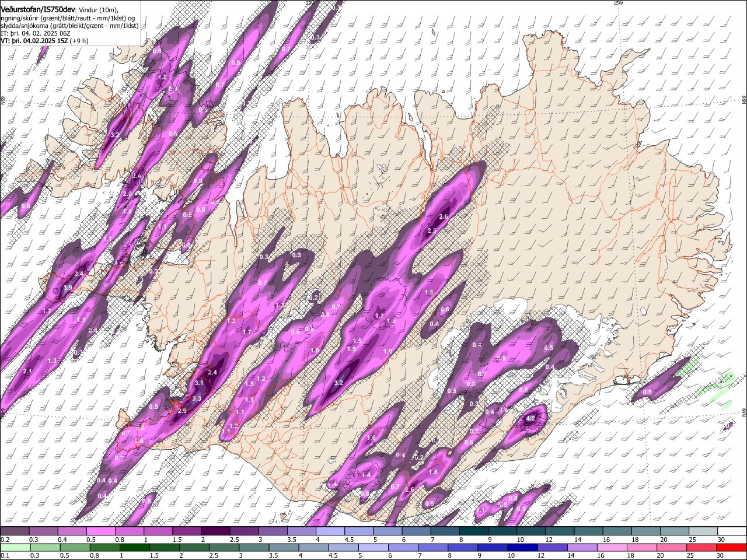Select the dark mauve swatch between 0.2 and 0.3
Image resolution: width=747 pixels, height=560 pixels.
click(15, 531)
